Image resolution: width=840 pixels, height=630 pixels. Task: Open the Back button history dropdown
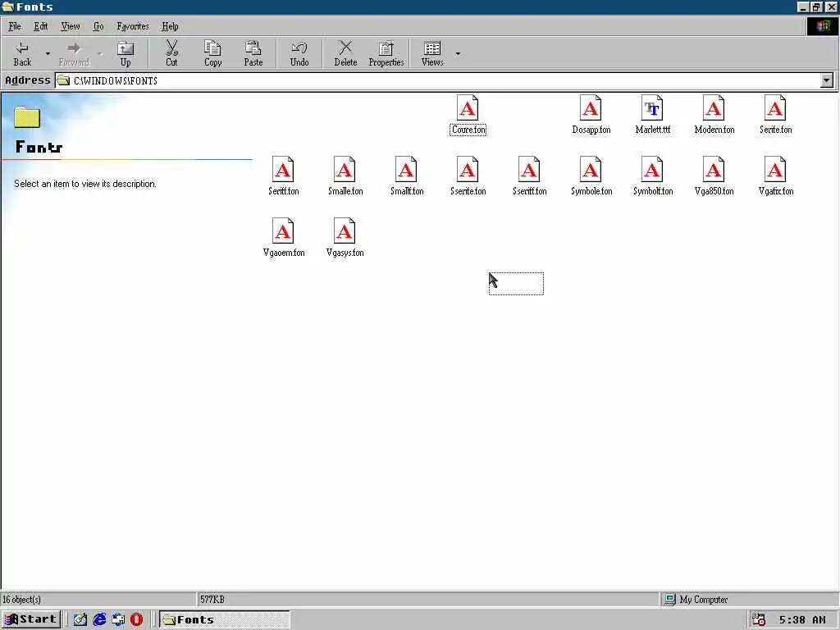tap(48, 53)
